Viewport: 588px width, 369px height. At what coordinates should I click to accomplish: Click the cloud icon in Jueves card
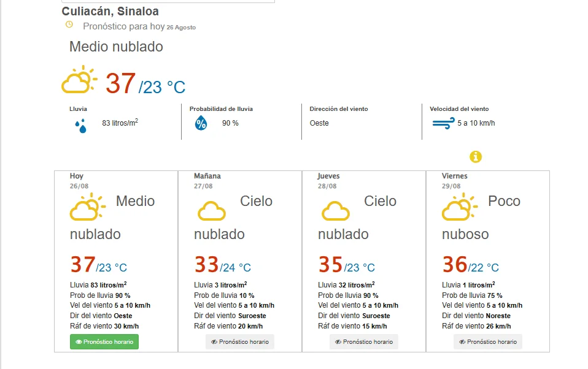336,211
